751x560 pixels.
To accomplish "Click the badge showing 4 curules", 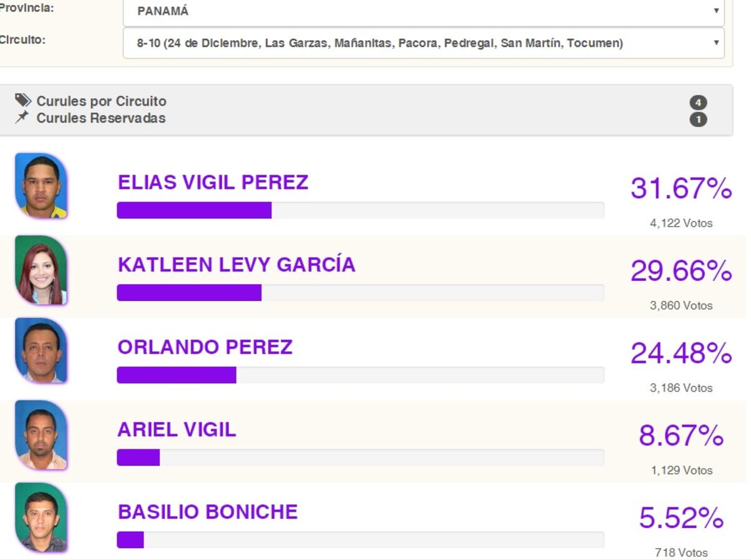I will pos(698,103).
